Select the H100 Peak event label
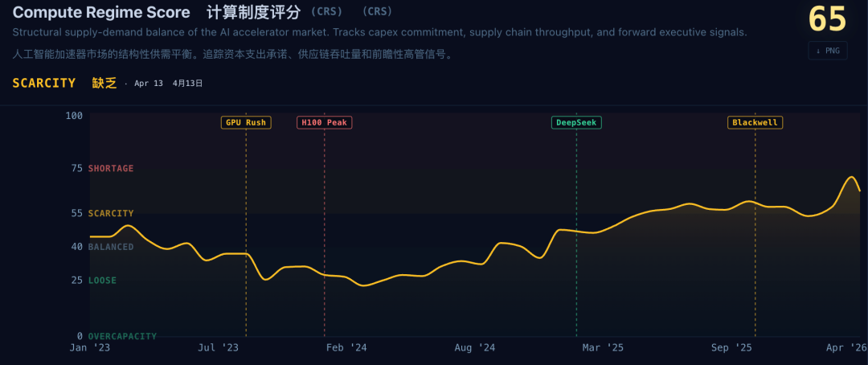This screenshot has height=365, width=868. [325, 123]
